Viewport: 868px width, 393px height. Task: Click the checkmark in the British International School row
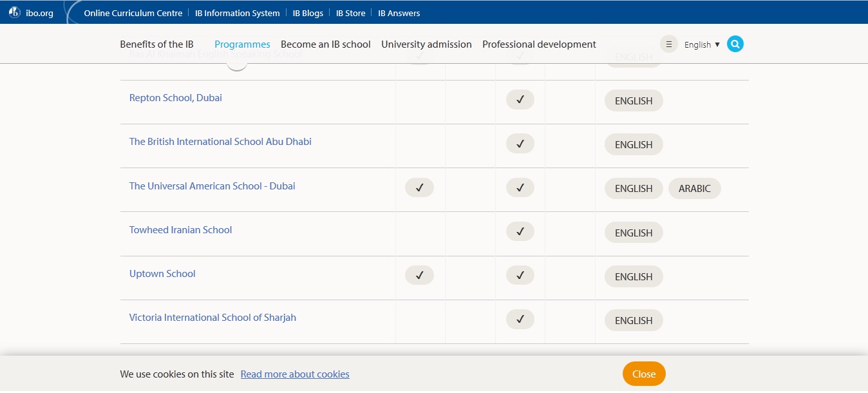point(520,143)
